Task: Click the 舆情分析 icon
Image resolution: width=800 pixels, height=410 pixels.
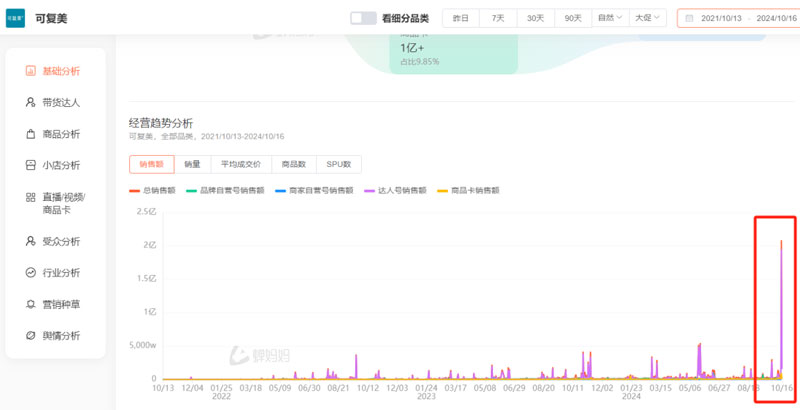Action: (x=30, y=335)
